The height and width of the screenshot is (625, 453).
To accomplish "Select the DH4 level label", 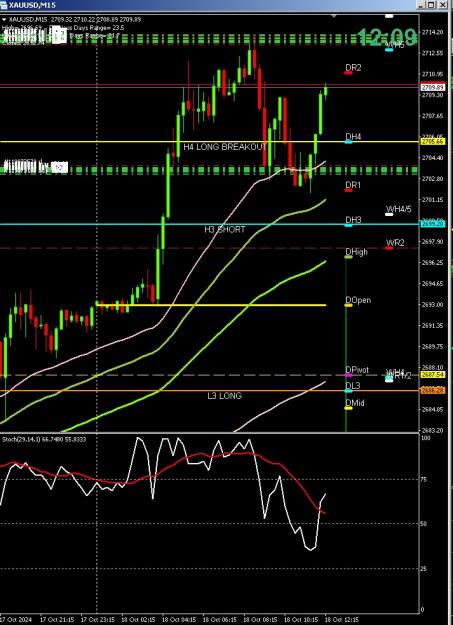I will pos(353,137).
